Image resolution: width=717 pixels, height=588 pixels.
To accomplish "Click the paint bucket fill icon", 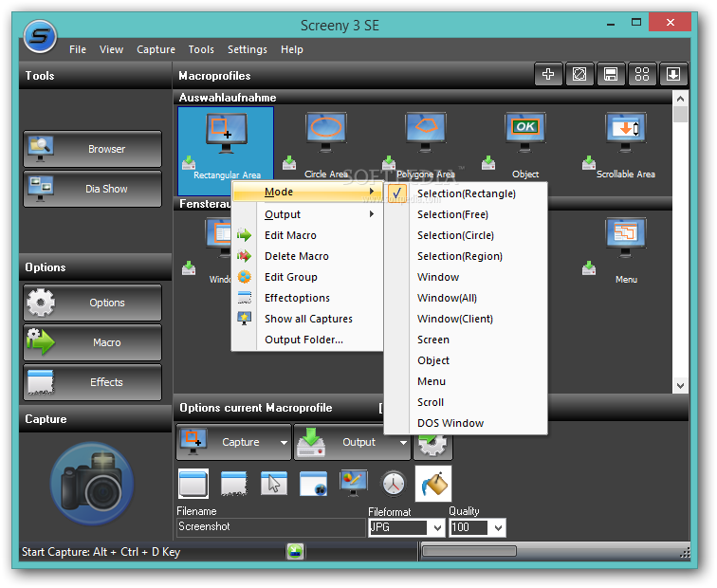I will (433, 484).
